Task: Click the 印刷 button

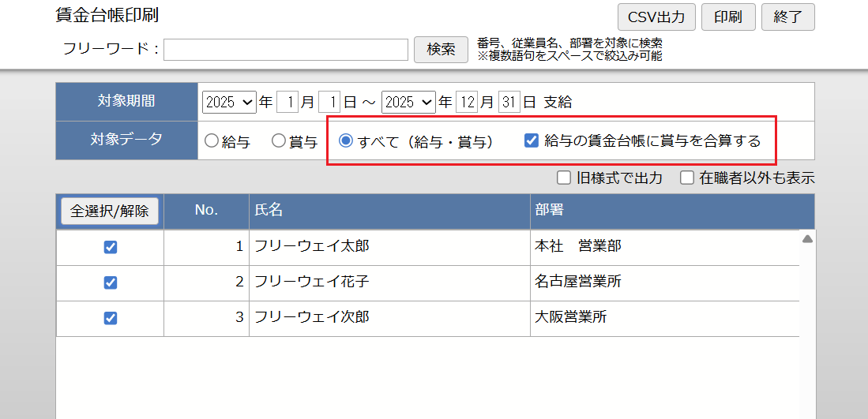Action: (727, 17)
